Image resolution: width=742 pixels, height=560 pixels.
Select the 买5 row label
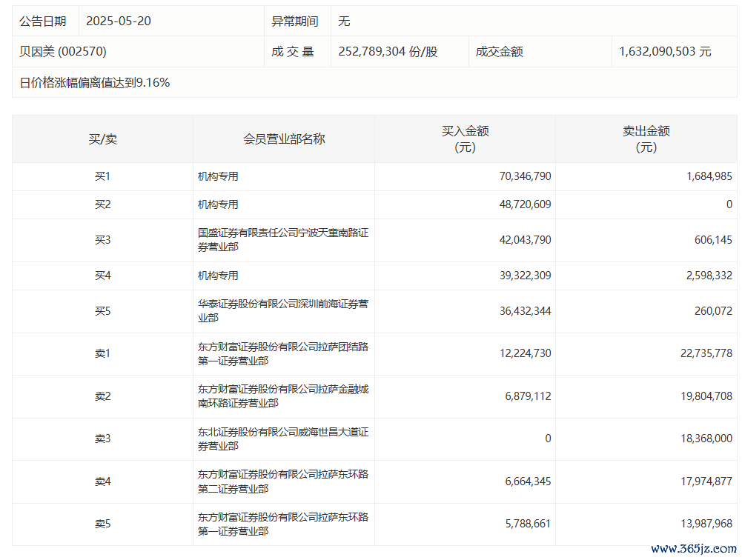[x=103, y=311]
